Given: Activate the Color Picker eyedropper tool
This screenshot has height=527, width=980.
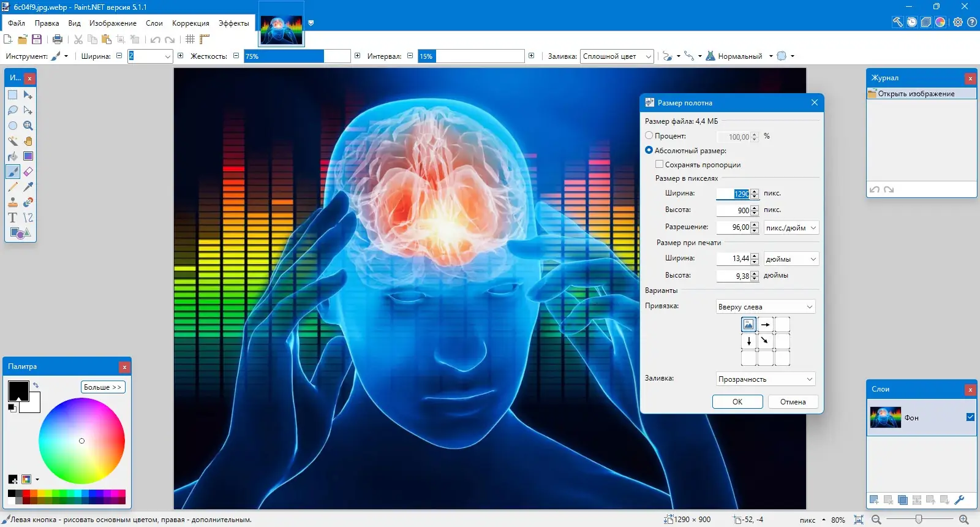Looking at the screenshot, I should (28, 187).
